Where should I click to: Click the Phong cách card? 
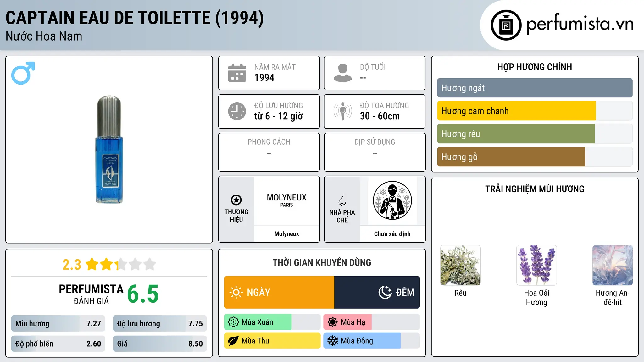tap(269, 152)
